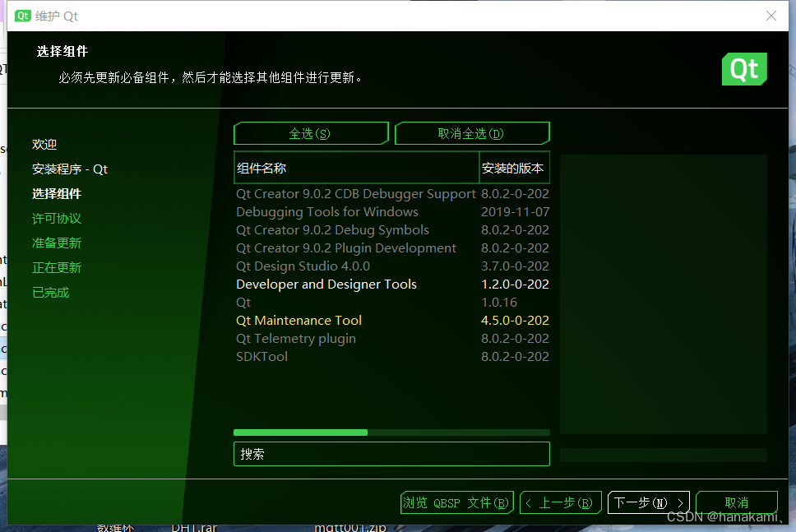The image size is (796, 532).
Task: Select Qt Design Studio 4.0.0 row
Action: tap(391, 266)
